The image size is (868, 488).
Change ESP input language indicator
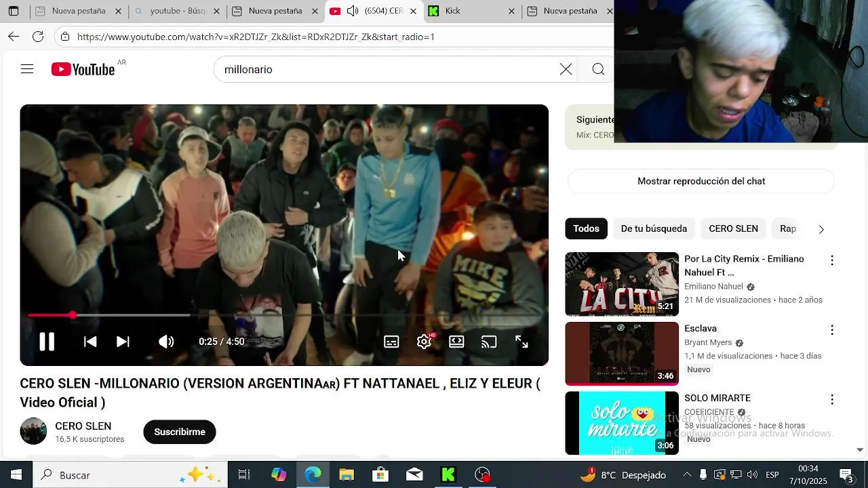point(772,475)
